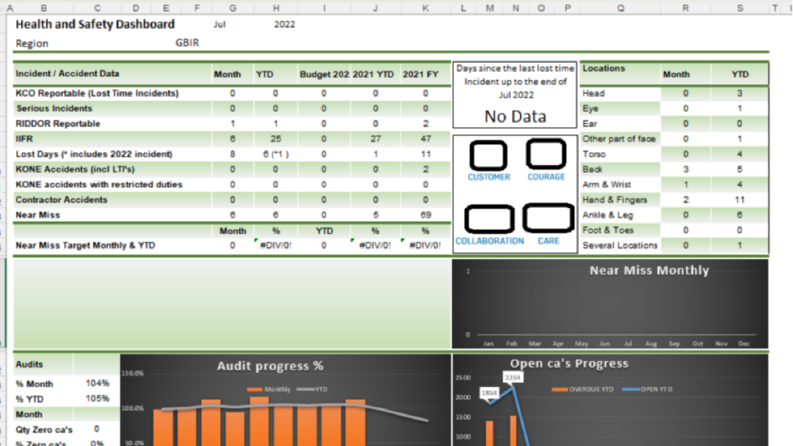
Task: Select the CARE rounded rectangle shape
Action: click(x=548, y=218)
